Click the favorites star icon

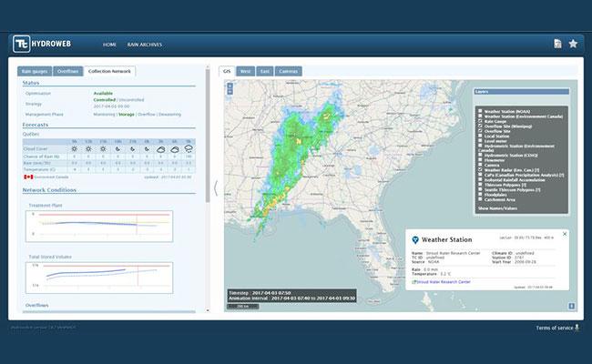point(573,44)
